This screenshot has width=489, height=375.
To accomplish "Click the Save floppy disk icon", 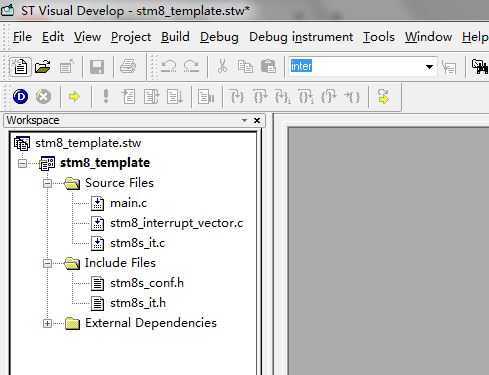I will point(97,67).
